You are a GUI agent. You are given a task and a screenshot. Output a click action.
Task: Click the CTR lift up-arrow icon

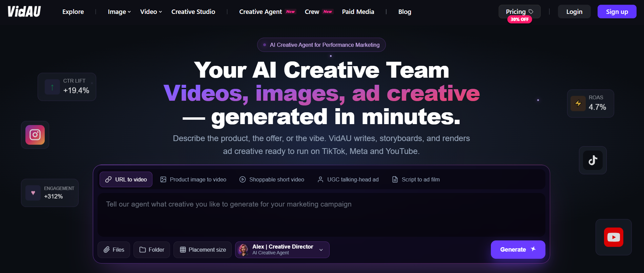52,87
